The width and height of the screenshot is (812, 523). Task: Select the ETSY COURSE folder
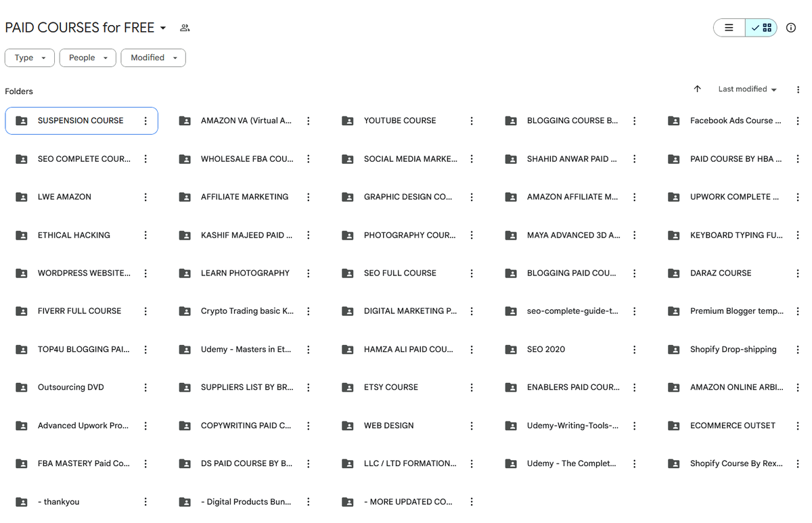coord(407,388)
